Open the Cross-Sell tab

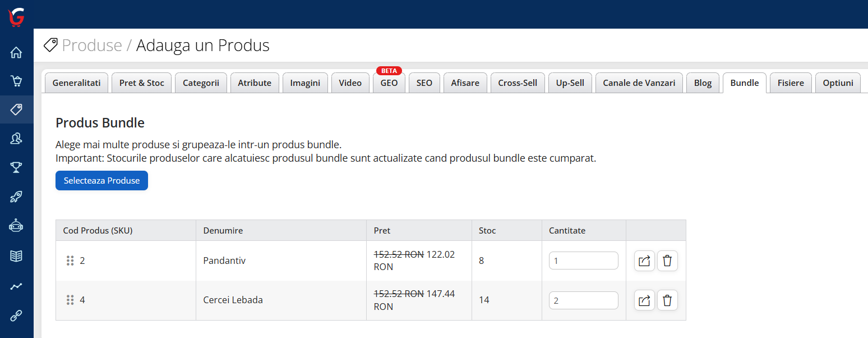[x=518, y=83]
